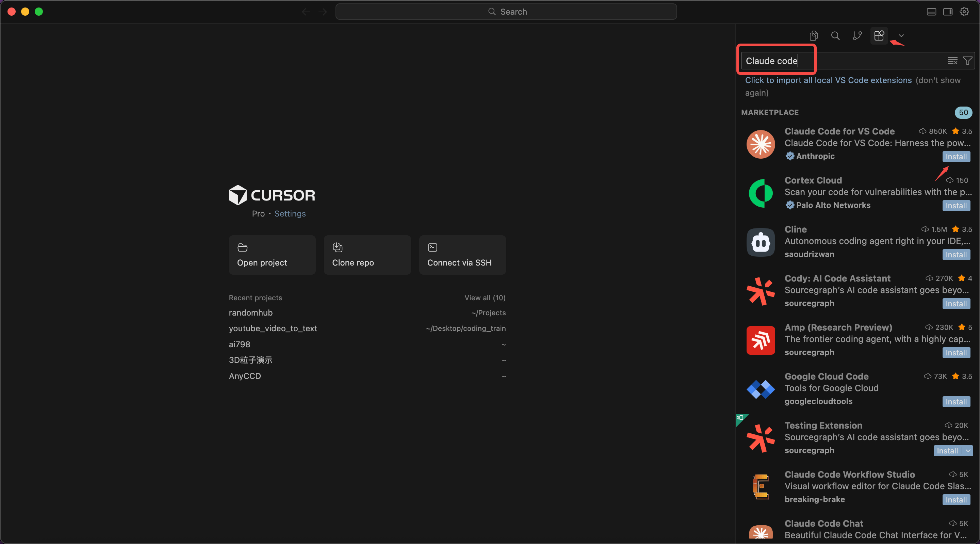Click the Open project folder icon
Viewport: 980px width, 544px height.
(x=242, y=248)
